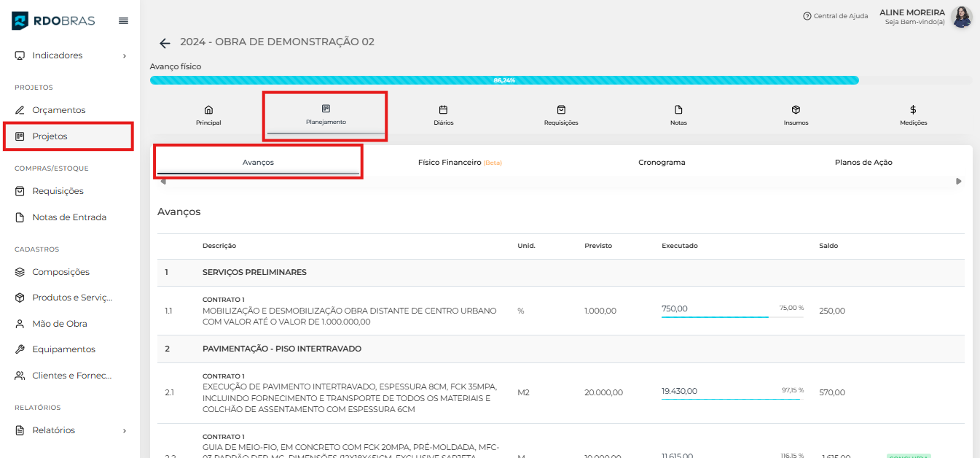Click the Aline Moreira profile avatar
Image resolution: width=980 pixels, height=458 pixels.
click(x=961, y=17)
